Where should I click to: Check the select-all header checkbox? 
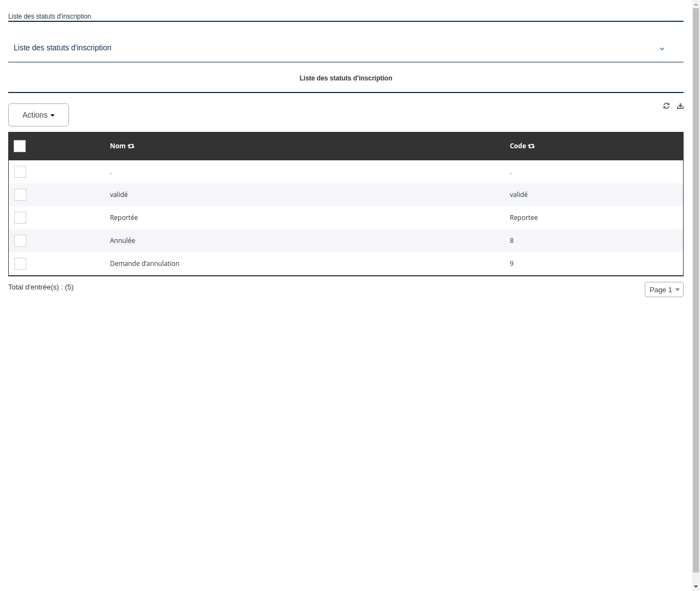20,146
